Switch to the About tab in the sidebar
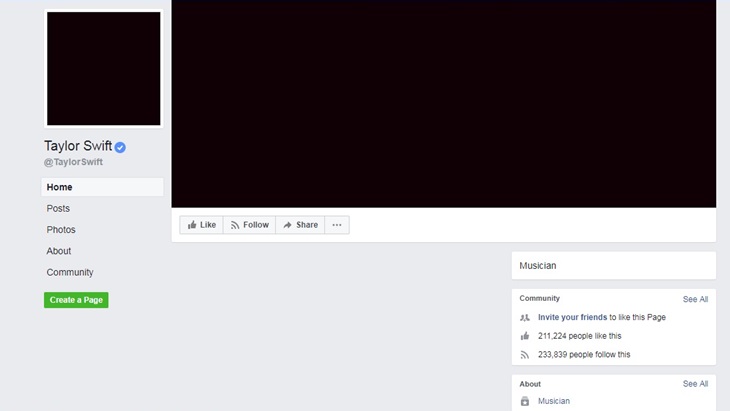This screenshot has height=411, width=730. (x=59, y=251)
